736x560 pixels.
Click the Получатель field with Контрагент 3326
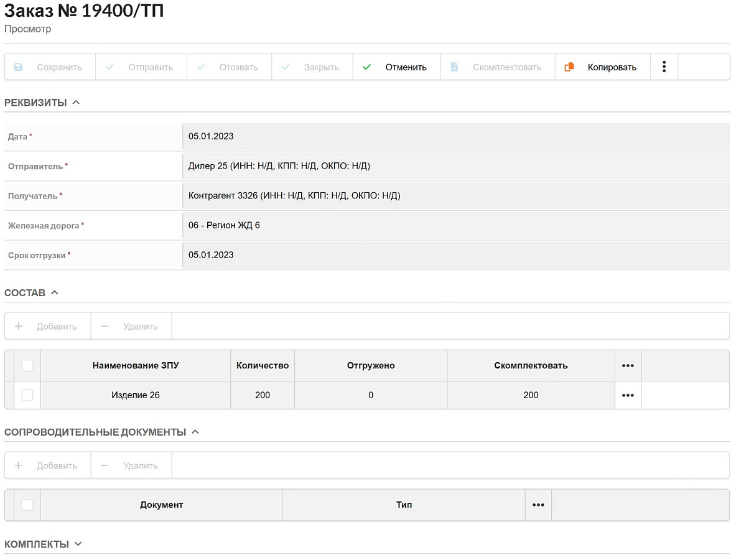456,196
